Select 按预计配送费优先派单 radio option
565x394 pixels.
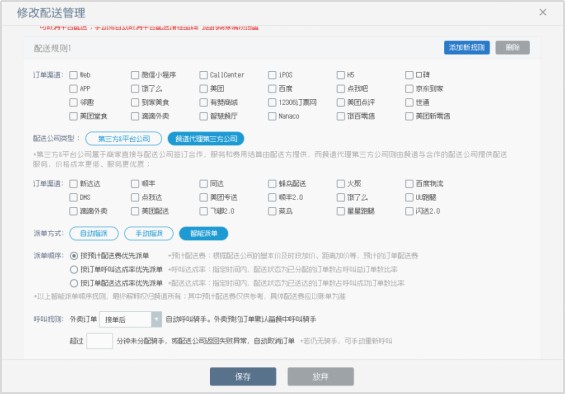(74, 256)
